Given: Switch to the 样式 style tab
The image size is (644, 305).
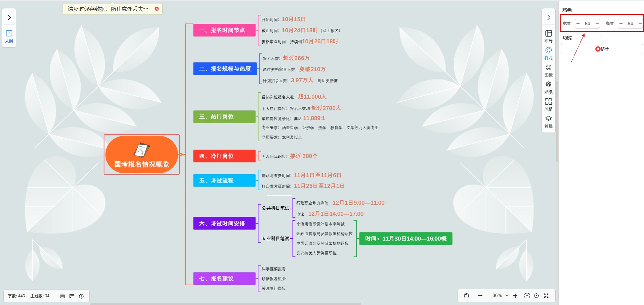Looking at the screenshot, I should (548, 53).
